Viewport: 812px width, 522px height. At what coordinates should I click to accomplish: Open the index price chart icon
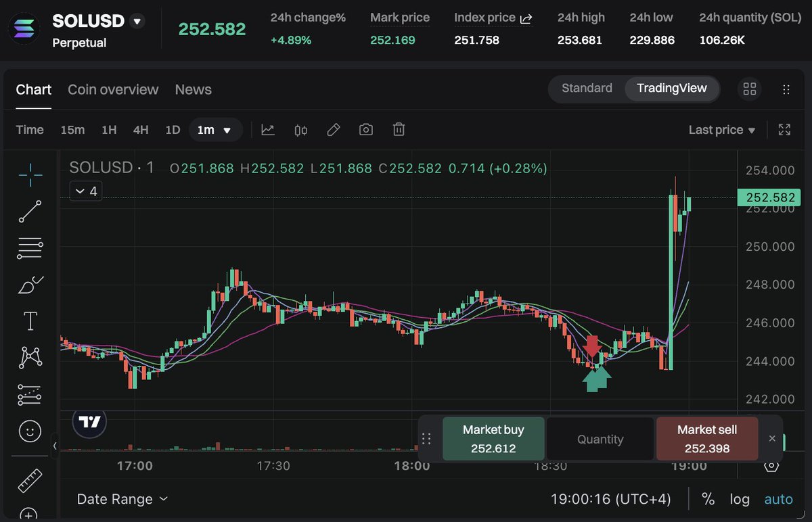pos(526,19)
